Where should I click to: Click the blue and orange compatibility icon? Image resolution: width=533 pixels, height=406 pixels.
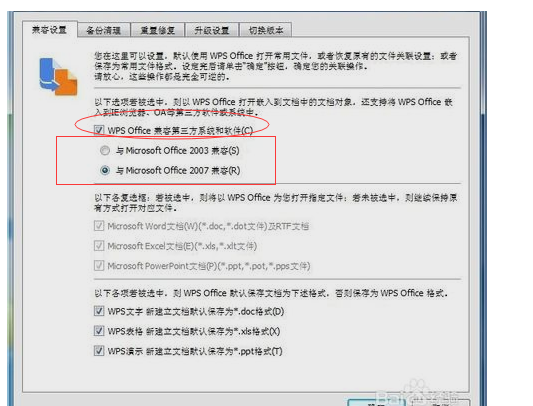point(58,77)
